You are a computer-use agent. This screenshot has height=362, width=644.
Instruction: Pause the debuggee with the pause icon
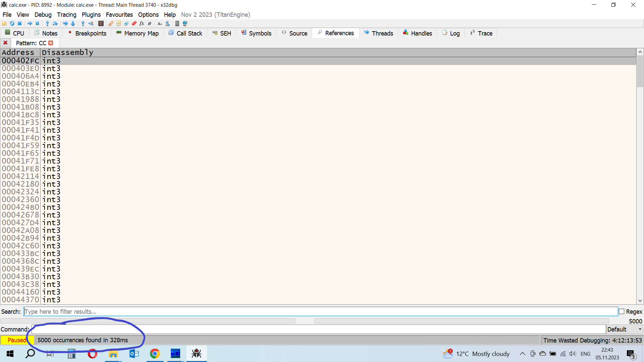tap(38, 23)
